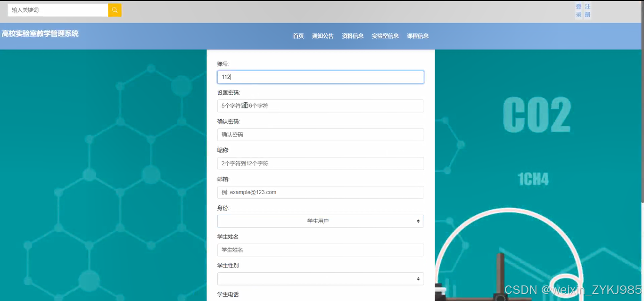This screenshot has width=644, height=301.
Task: Open the 课程信息 nav item
Action: pos(418,36)
